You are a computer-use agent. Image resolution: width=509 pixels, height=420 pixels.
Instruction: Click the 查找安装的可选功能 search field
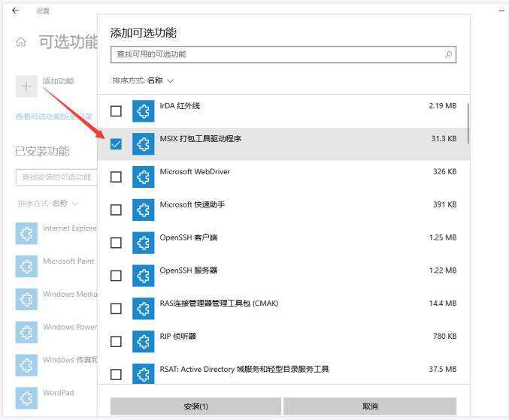56,177
